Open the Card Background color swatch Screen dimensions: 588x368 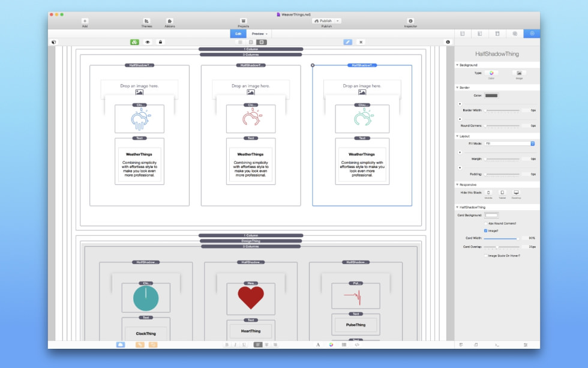pos(491,216)
